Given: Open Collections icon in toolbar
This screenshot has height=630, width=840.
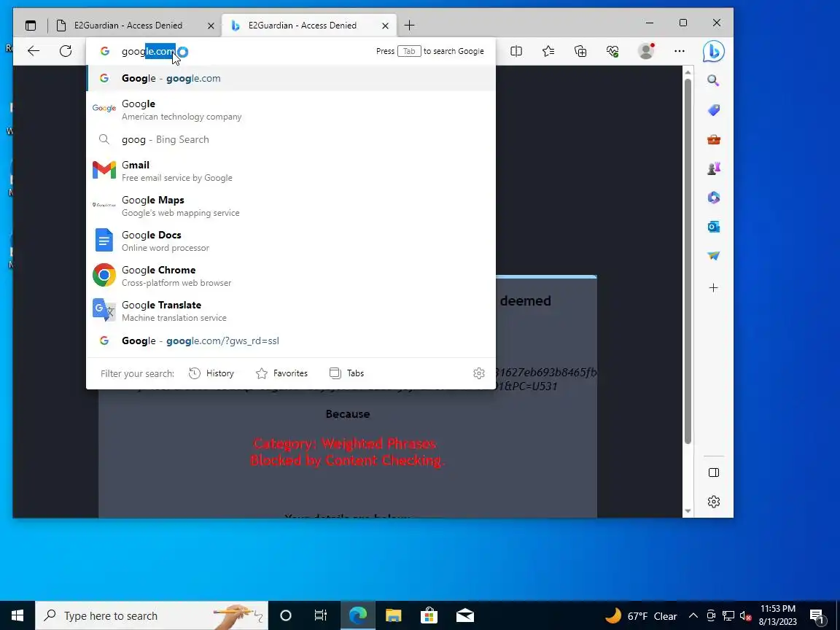Looking at the screenshot, I should [580, 51].
